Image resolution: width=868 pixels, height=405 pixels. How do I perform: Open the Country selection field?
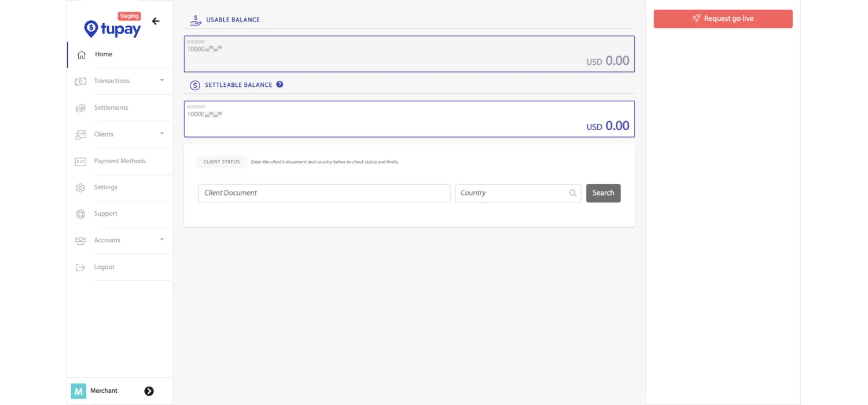518,193
